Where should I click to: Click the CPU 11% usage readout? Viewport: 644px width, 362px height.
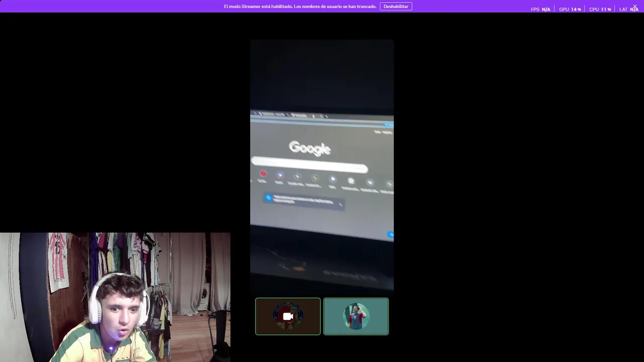600,10
